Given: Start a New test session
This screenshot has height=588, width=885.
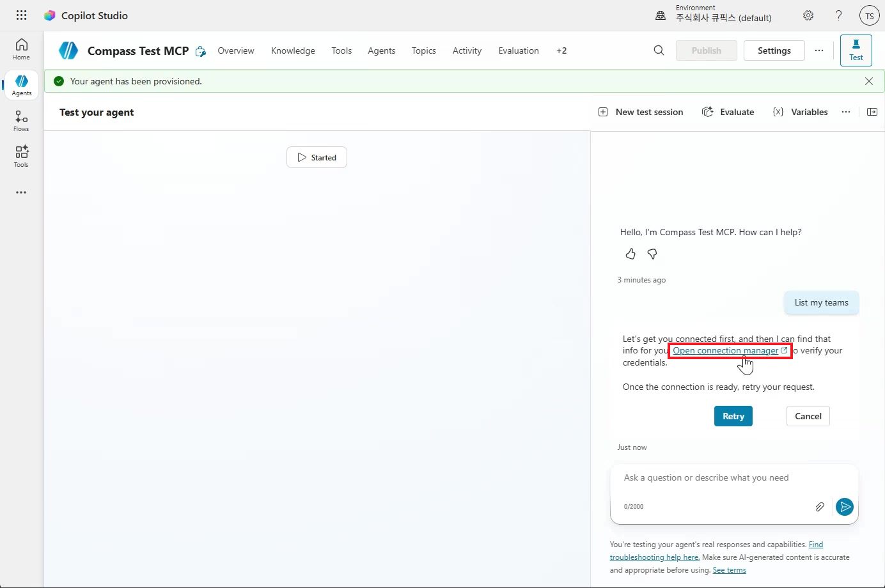Looking at the screenshot, I should [x=641, y=112].
